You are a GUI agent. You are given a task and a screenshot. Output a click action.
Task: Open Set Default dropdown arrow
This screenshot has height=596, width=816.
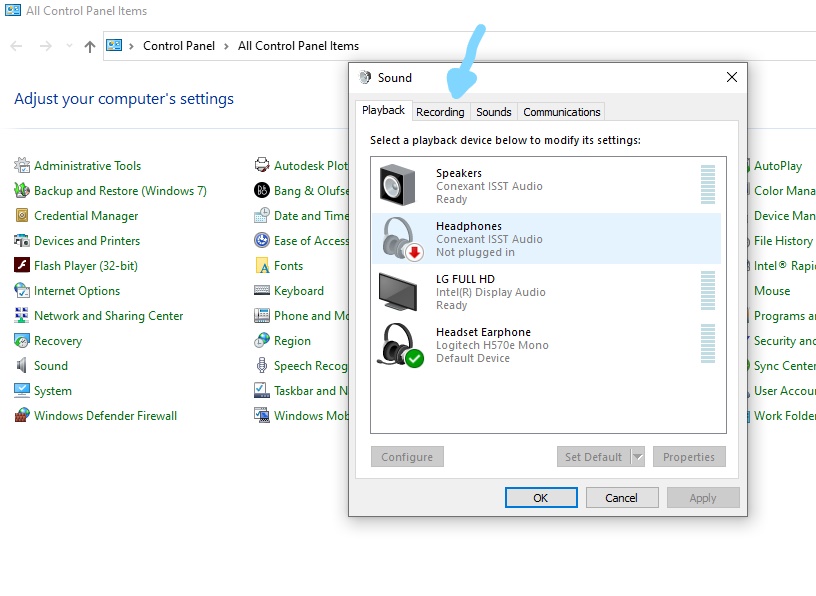coord(638,456)
